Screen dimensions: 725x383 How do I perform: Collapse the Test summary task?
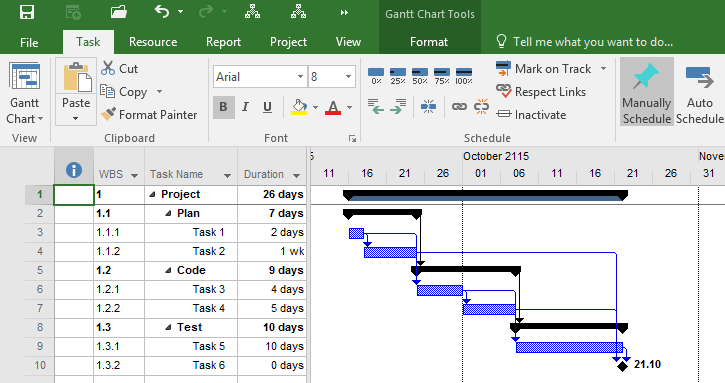click(x=168, y=327)
